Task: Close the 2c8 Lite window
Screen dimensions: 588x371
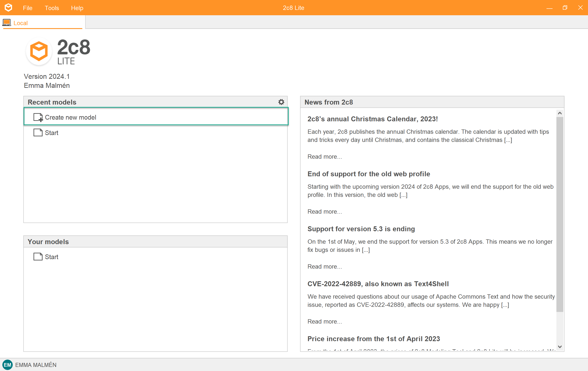Action: point(580,8)
